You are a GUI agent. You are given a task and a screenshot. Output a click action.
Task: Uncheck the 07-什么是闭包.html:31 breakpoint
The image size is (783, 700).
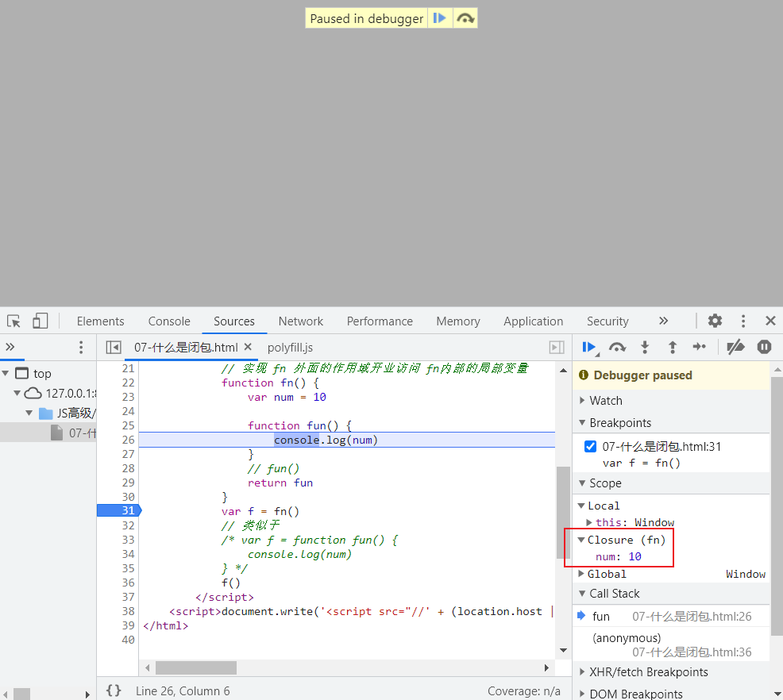[590, 447]
